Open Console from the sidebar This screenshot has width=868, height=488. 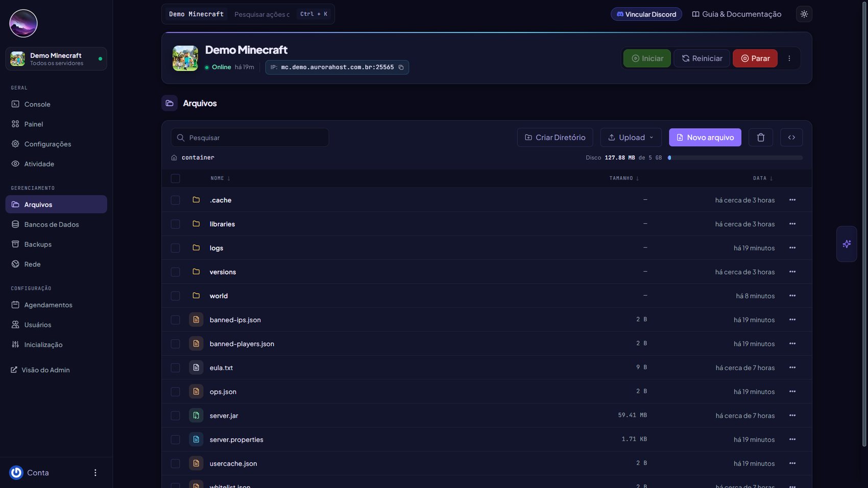click(56, 104)
